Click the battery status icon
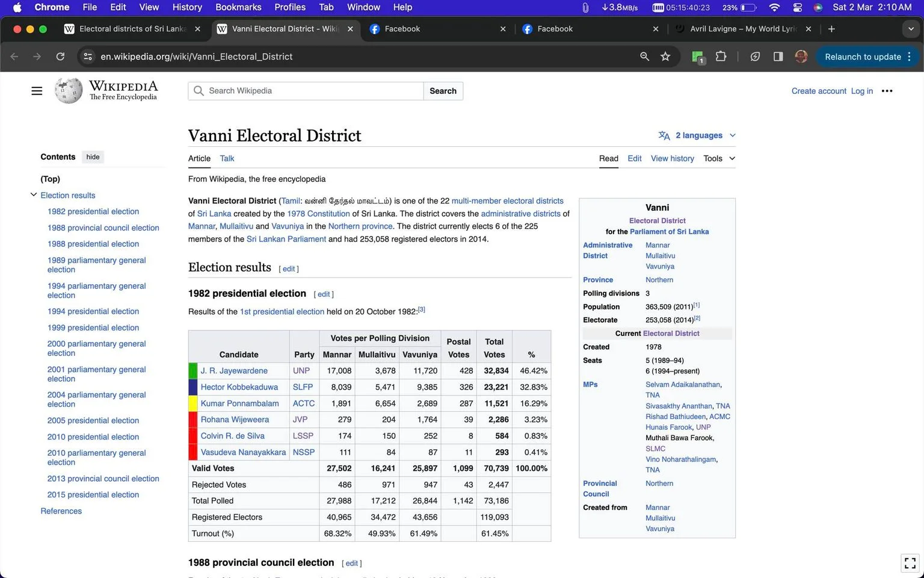The height and width of the screenshot is (578, 924). click(748, 7)
